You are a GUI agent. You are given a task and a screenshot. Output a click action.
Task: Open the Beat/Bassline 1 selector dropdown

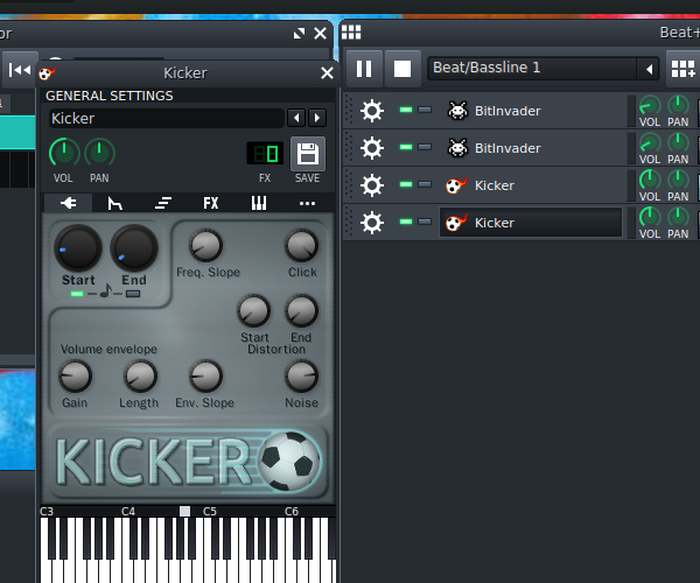[650, 69]
